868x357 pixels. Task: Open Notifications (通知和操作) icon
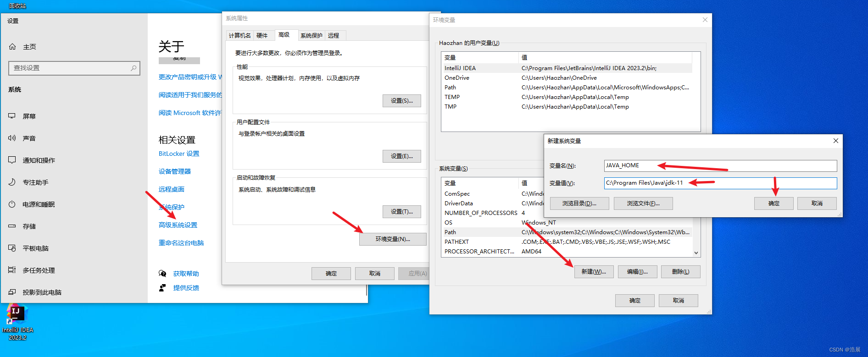click(x=12, y=160)
